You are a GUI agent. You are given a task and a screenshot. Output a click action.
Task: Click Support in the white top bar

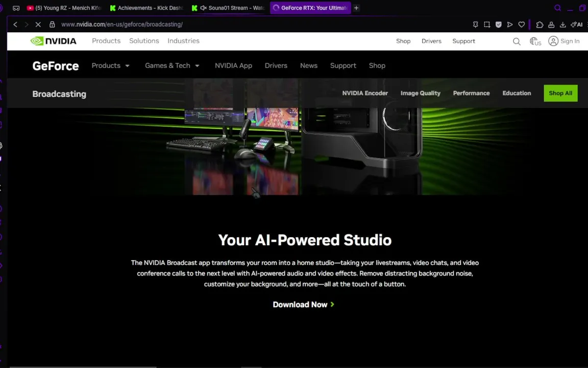point(463,41)
